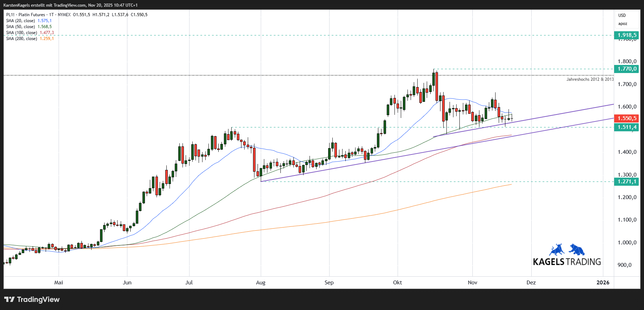Click the 1.511,4 support level tag
The image size is (644, 310).
click(x=626, y=127)
